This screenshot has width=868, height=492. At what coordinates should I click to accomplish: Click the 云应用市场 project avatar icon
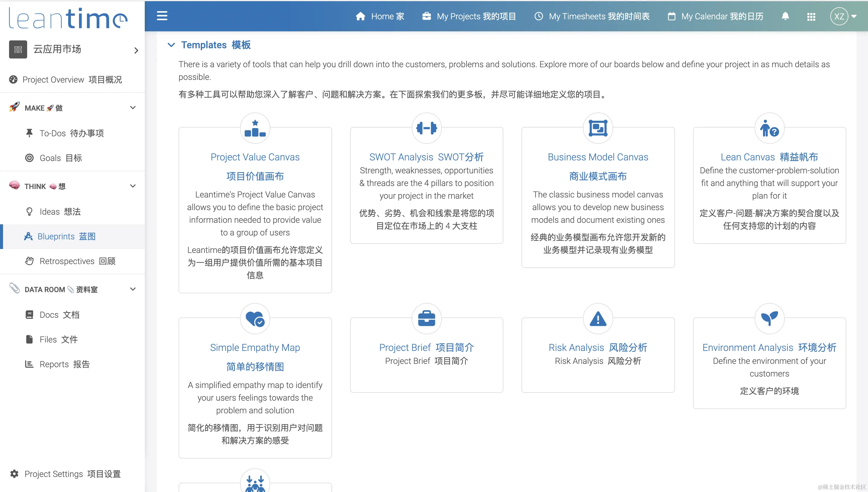(x=18, y=50)
